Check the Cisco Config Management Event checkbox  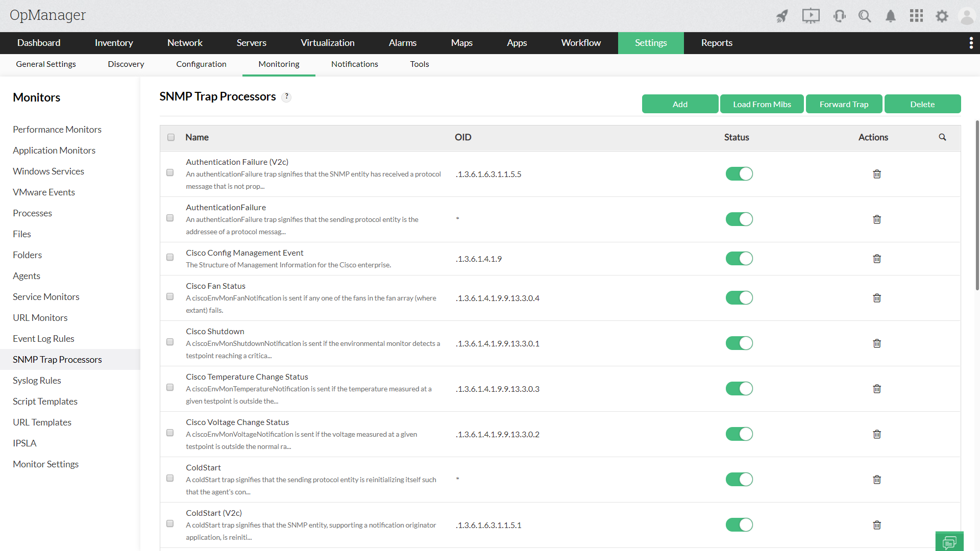coord(170,258)
